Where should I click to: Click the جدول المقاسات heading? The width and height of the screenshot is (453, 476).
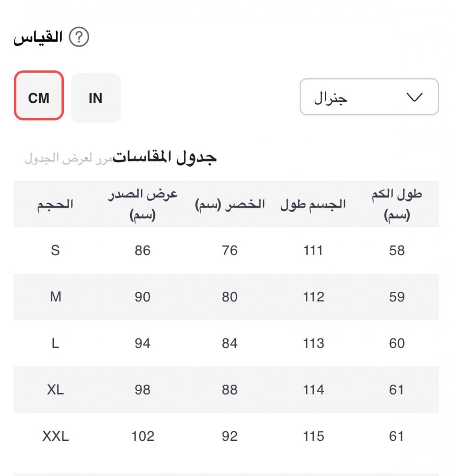click(x=165, y=157)
